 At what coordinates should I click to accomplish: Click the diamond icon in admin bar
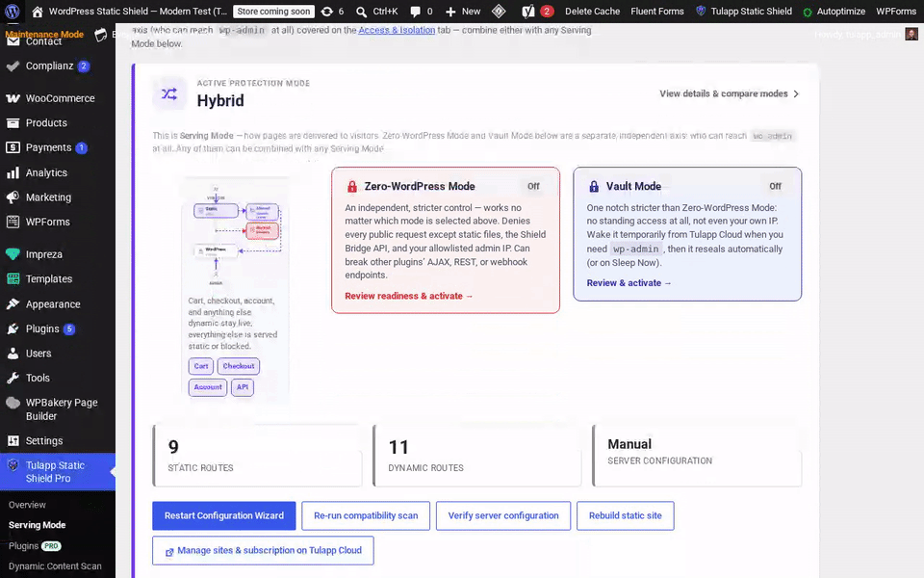tap(499, 12)
